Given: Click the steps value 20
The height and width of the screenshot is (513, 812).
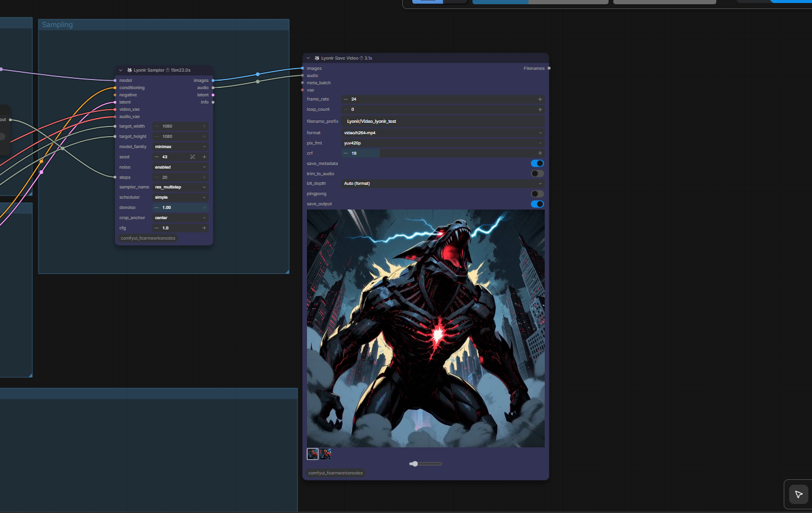Looking at the screenshot, I should [165, 178].
